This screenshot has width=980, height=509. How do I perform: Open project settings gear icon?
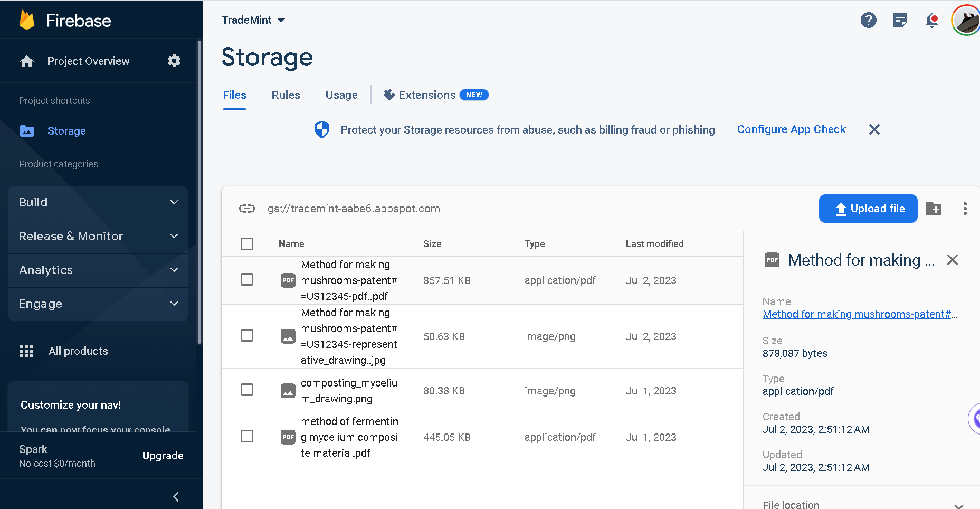tap(174, 61)
